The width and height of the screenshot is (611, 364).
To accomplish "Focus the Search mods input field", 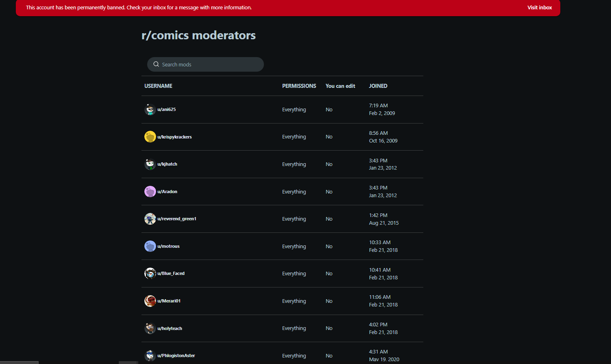I will tap(206, 64).
